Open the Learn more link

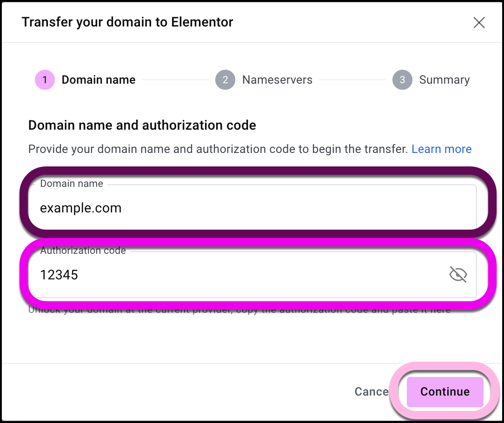[x=441, y=149]
